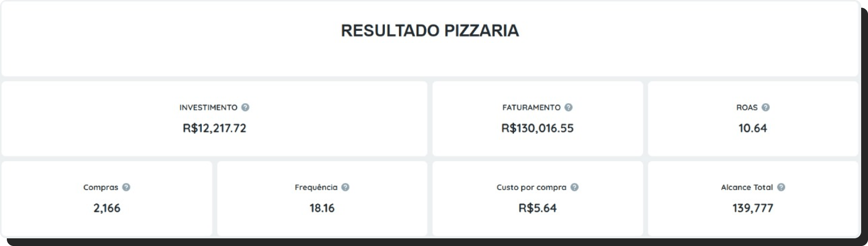Screen dimensions: 868x246
Task: Select the Alcance Total label text
Action: (747, 187)
